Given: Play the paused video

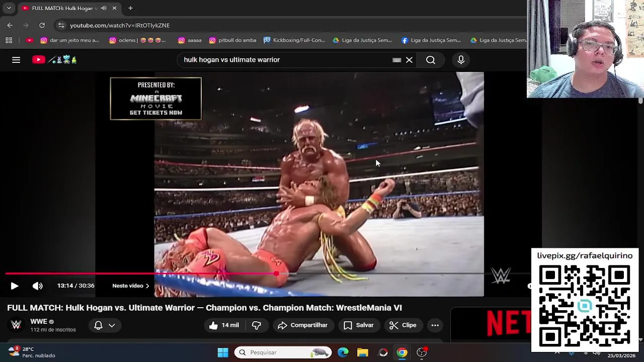Looking at the screenshot, I should point(15,286).
